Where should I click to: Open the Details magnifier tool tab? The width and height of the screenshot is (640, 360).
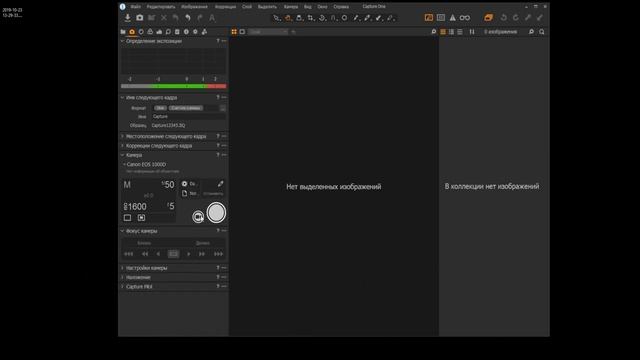168,32
